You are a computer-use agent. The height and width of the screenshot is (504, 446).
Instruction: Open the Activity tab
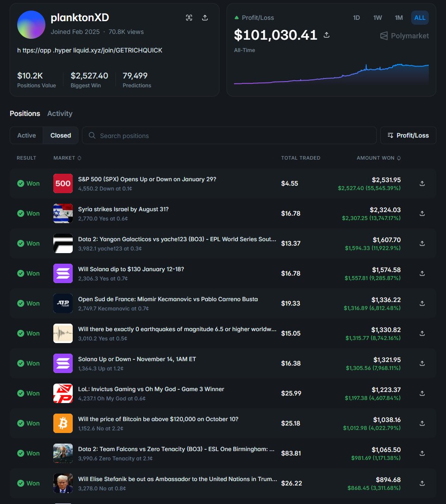(x=60, y=113)
